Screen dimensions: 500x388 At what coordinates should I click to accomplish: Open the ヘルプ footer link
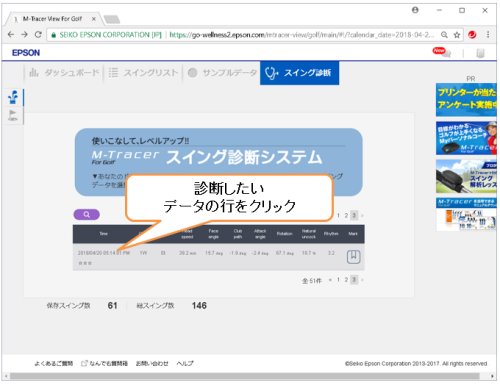(185, 363)
